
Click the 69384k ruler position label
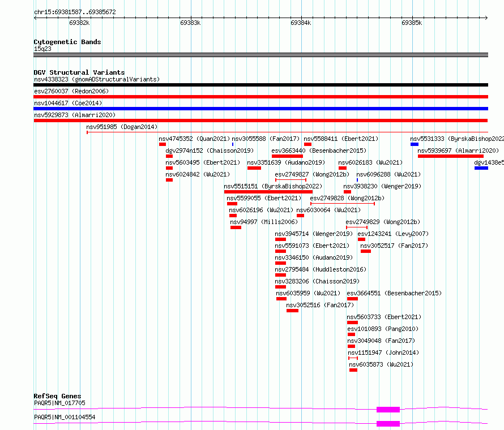coord(301,23)
